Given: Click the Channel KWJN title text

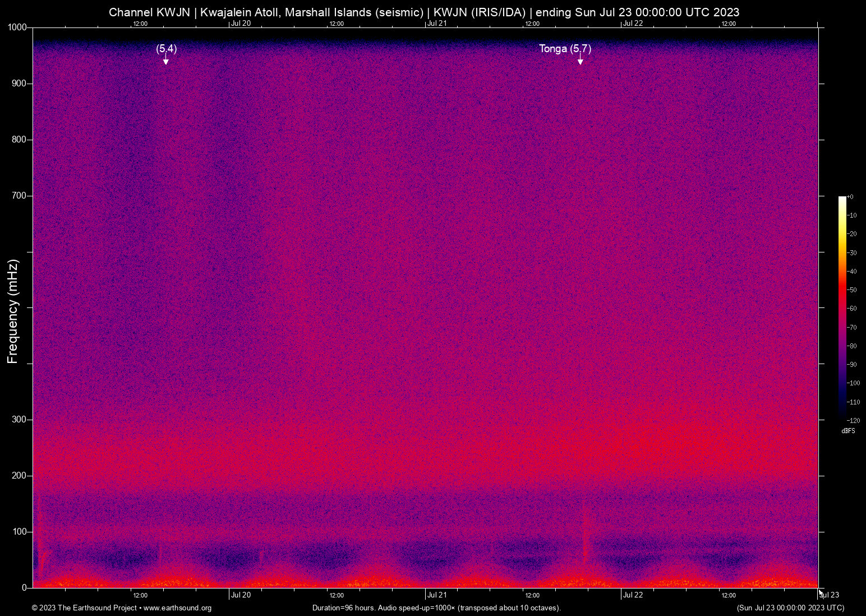Looking at the screenshot, I should 149,12.
